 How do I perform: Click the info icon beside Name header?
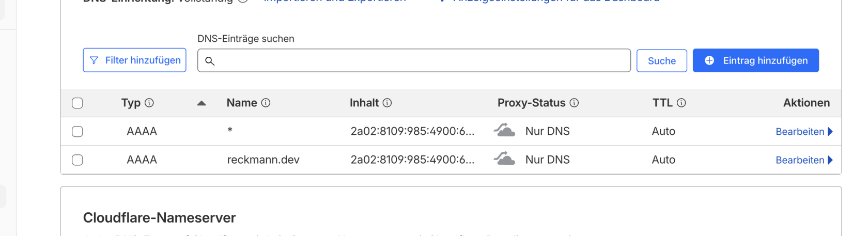pos(266,103)
